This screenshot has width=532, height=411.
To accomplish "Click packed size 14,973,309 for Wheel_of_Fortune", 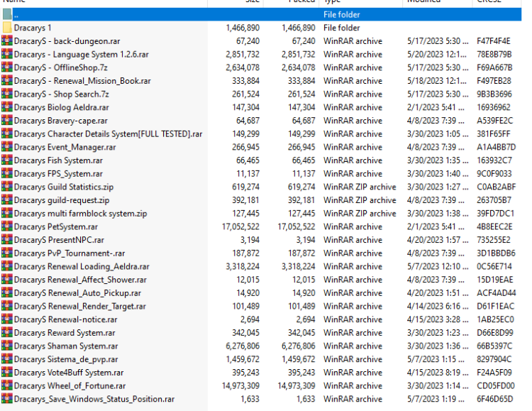I will tap(297, 386).
